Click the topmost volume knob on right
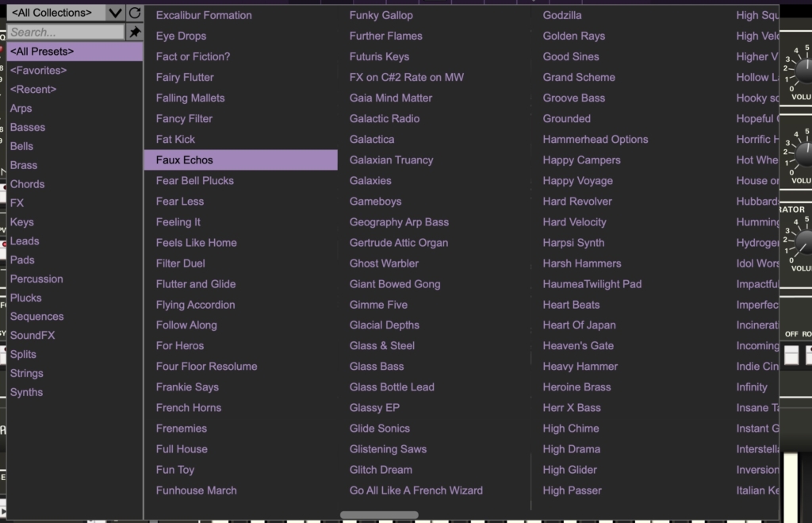This screenshot has height=523, width=812. pyautogui.click(x=802, y=70)
